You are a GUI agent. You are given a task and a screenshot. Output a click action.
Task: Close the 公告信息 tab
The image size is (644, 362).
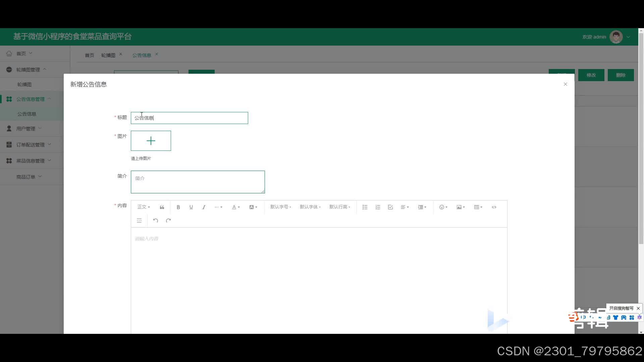(x=157, y=54)
